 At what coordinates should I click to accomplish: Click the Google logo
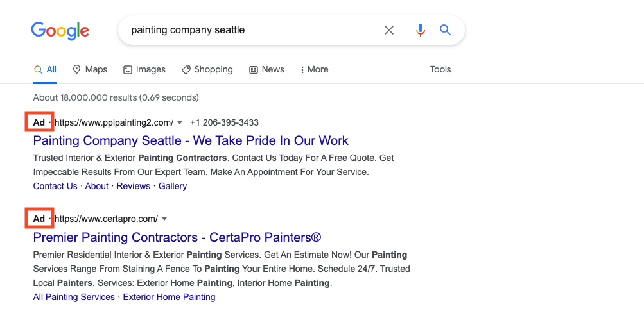(x=60, y=30)
